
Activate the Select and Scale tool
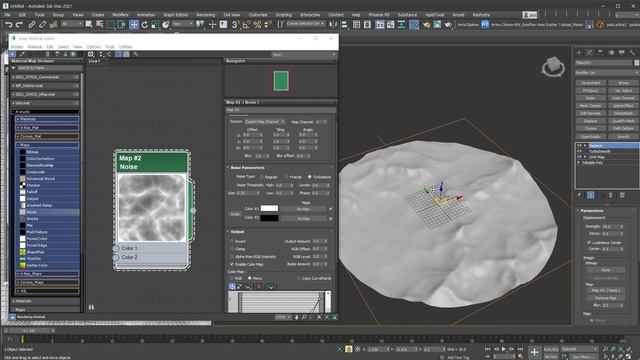tap(155, 25)
